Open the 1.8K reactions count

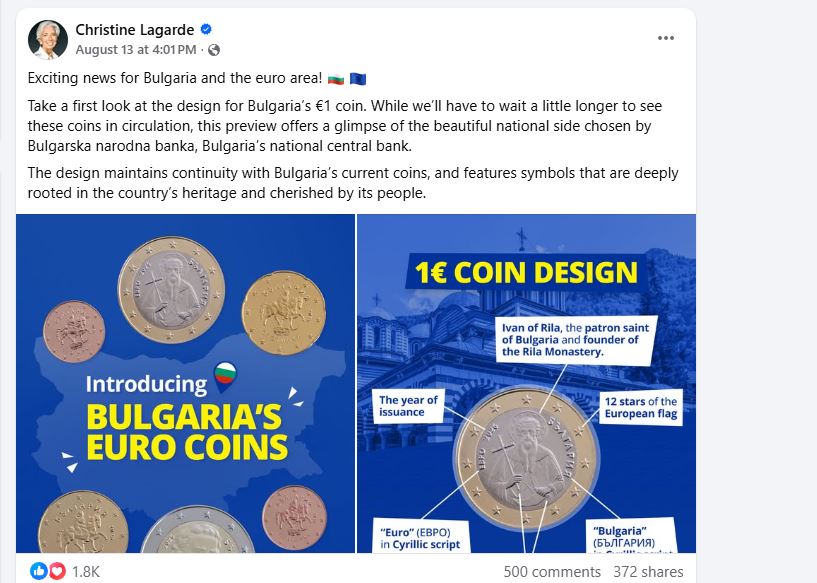pos(85,572)
